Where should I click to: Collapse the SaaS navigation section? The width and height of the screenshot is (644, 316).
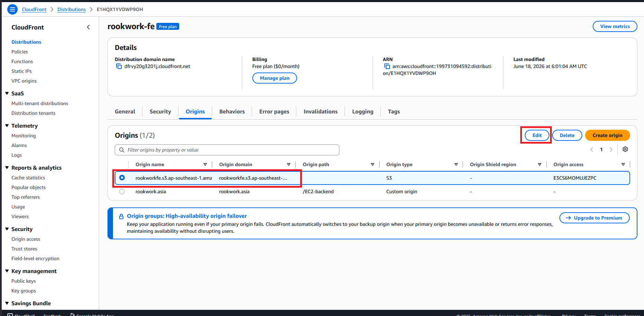coord(7,93)
